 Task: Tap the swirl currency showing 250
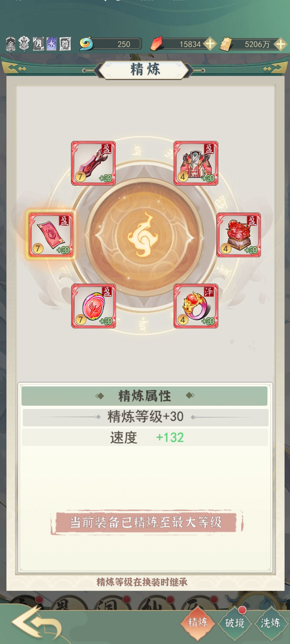tap(110, 44)
